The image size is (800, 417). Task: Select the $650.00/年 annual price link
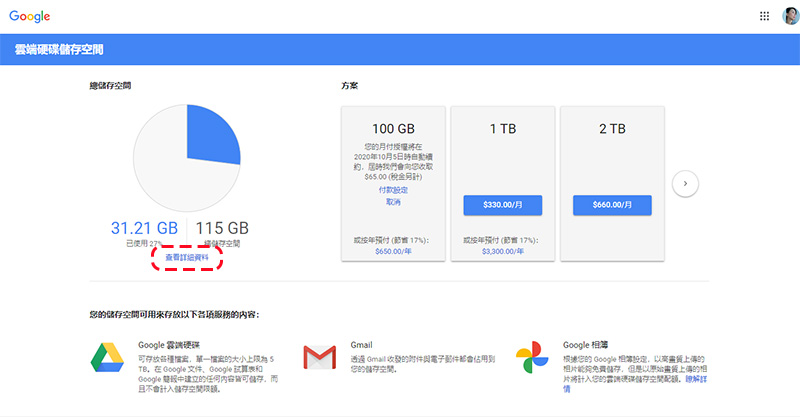point(393,252)
